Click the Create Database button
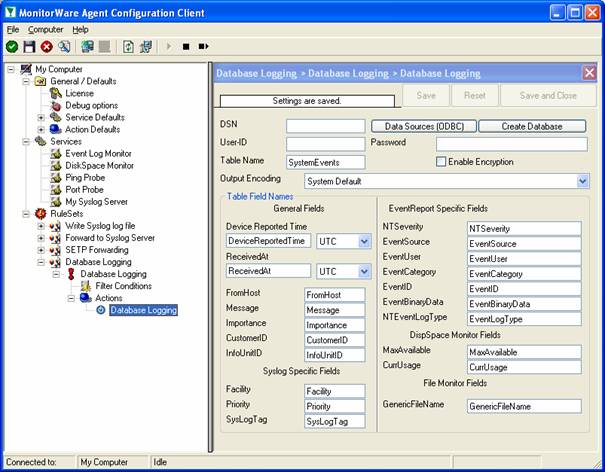 point(532,126)
